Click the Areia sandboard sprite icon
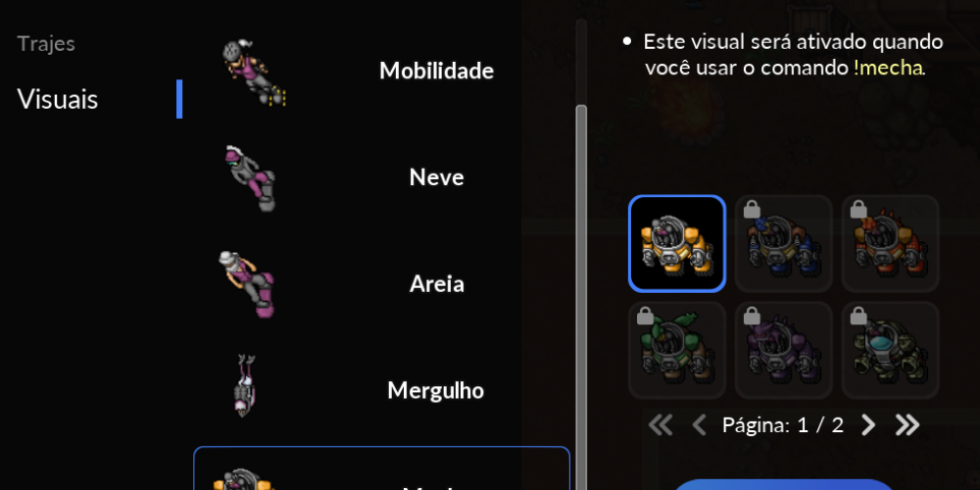The width and height of the screenshot is (980, 490). tap(246, 284)
